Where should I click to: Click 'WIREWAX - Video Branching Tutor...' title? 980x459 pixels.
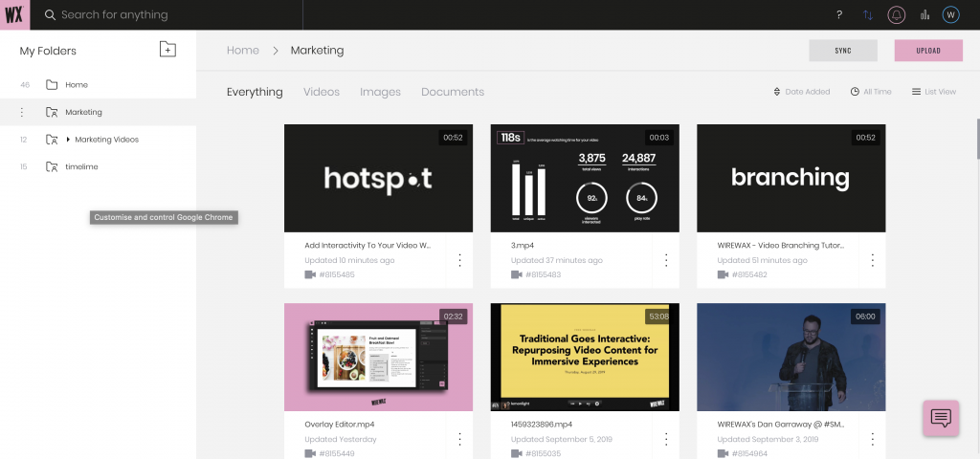(781, 246)
